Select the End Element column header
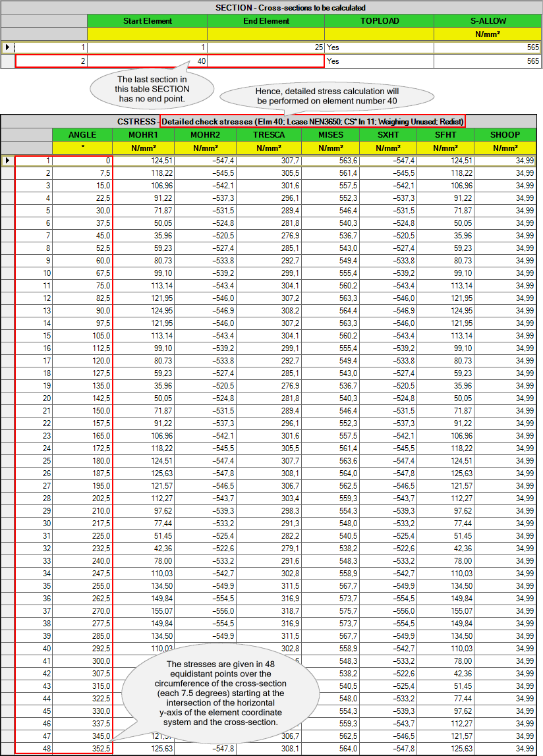Image resolution: width=543 pixels, height=756 pixels. [266, 21]
